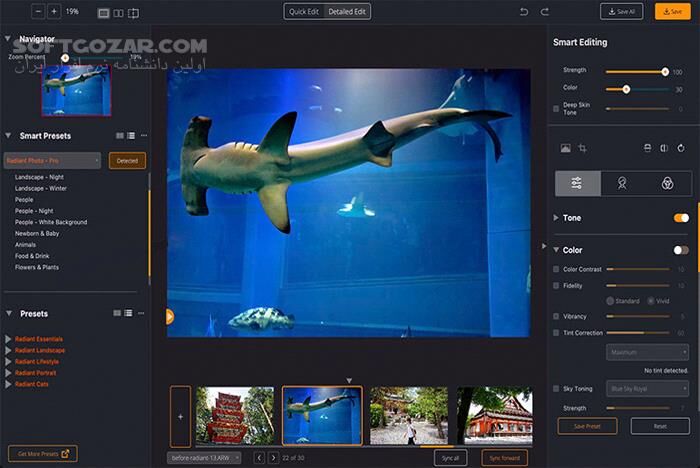700x468 pixels.
Task: Collapse right panel with arrow
Action: [x=544, y=246]
